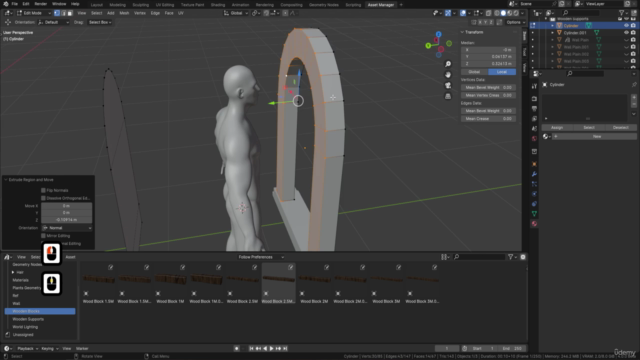Open the File menu
The image size is (640, 360).
coord(14,4)
